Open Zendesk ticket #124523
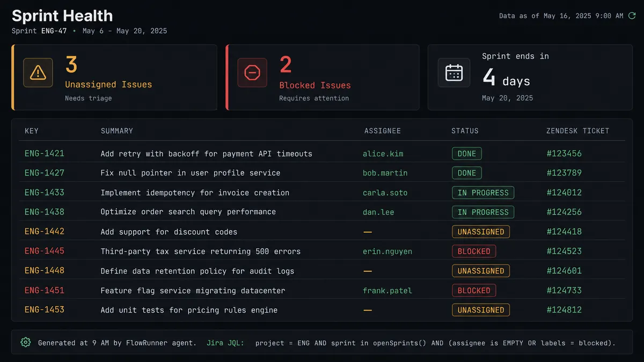Screen dimensions: 644x362 click(564, 251)
